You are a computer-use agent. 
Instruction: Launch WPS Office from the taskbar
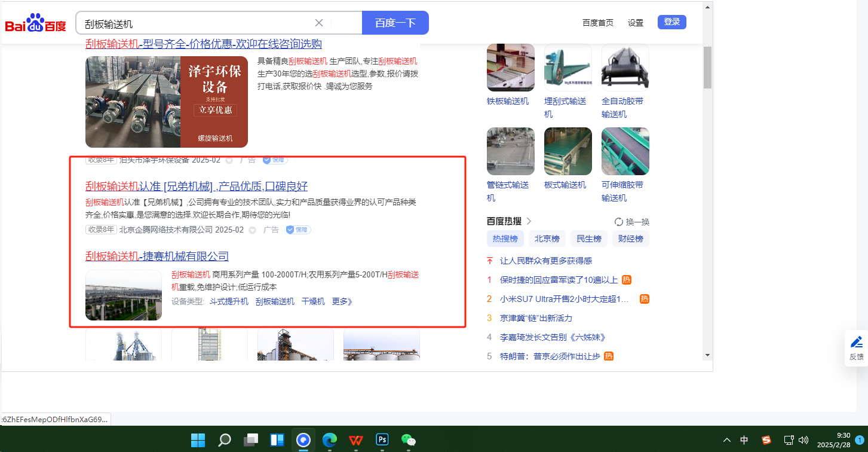click(356, 441)
